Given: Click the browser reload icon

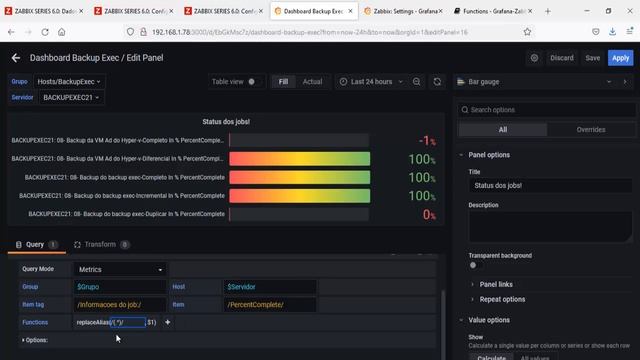Looking at the screenshot, I should (x=45, y=32).
